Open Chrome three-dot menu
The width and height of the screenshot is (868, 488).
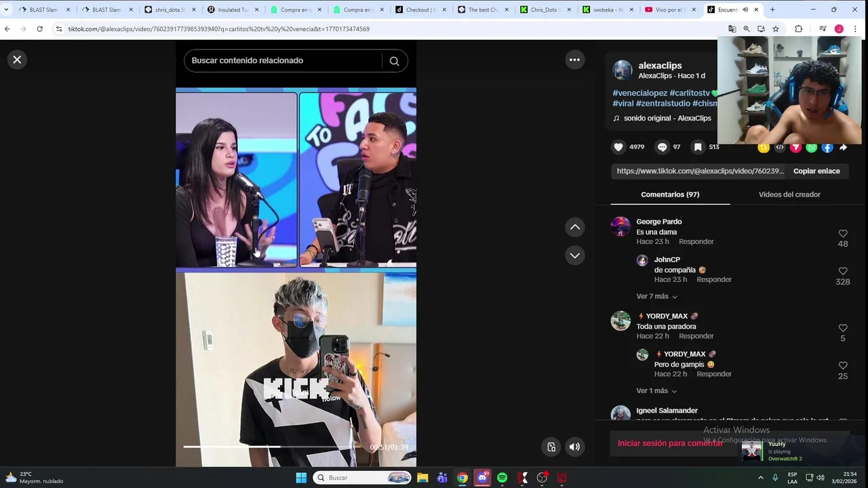coord(855,29)
